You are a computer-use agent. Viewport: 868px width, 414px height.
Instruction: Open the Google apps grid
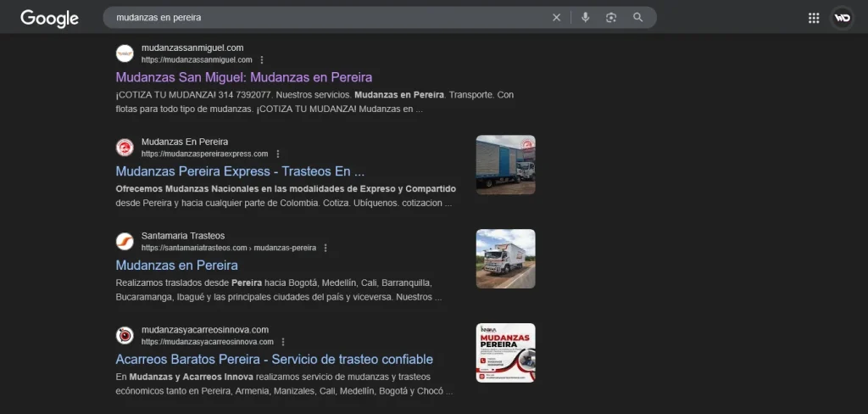(814, 18)
